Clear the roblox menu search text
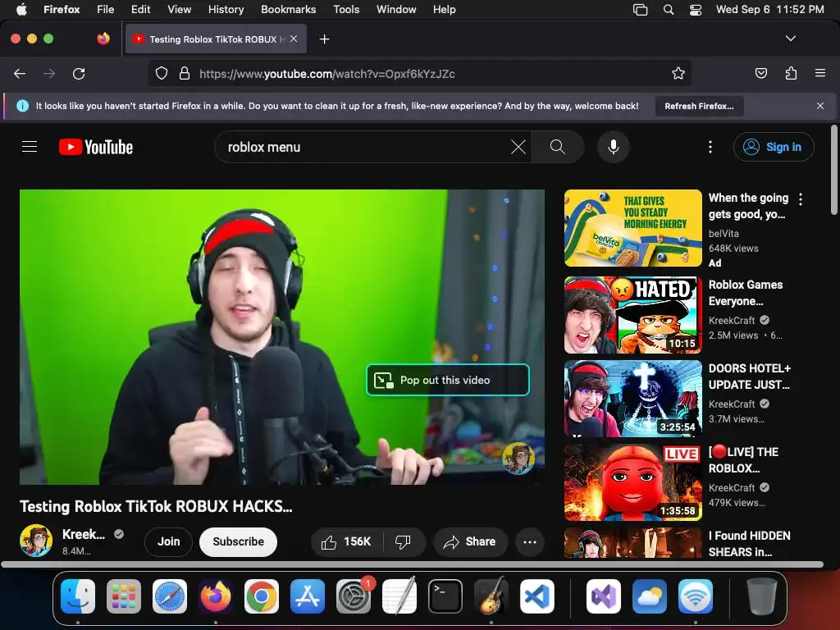This screenshot has width=840, height=630. [x=518, y=147]
